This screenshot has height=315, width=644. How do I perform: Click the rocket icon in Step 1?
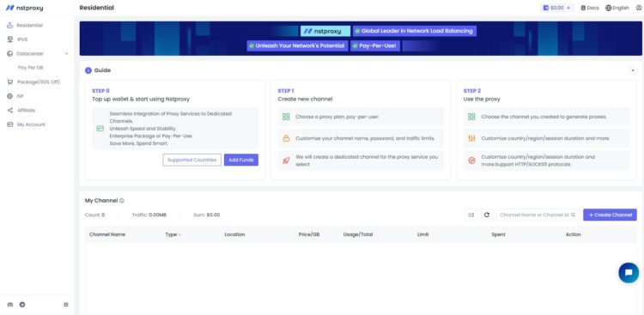(286, 161)
